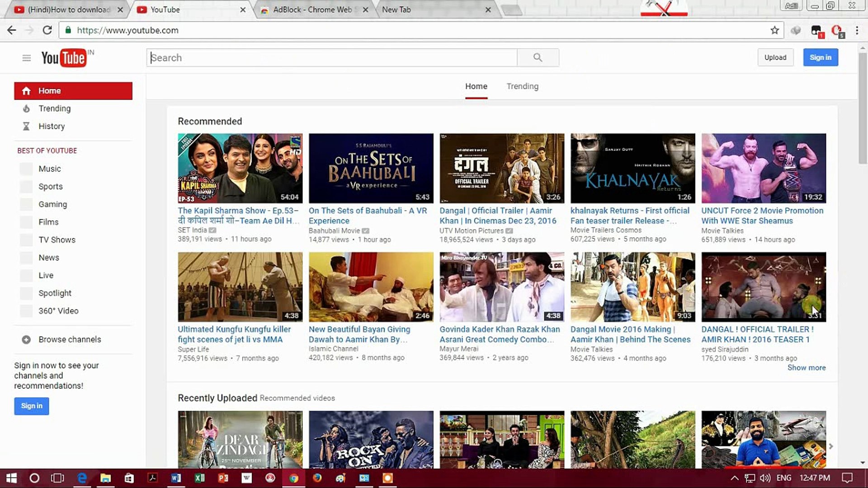Show hidden system tray icons
Viewport: 868px width, 488px height.
(735, 478)
